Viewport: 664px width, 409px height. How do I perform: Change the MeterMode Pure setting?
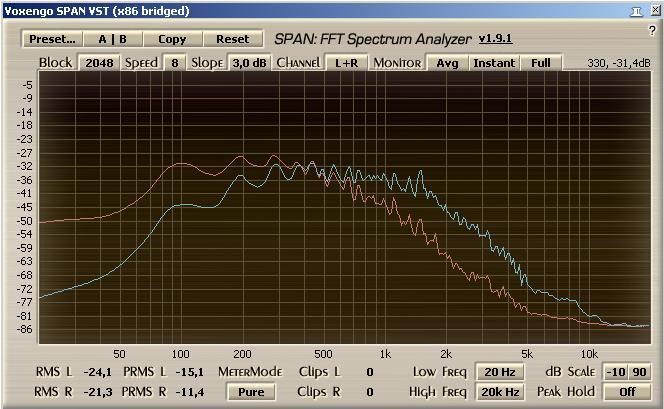point(251,392)
